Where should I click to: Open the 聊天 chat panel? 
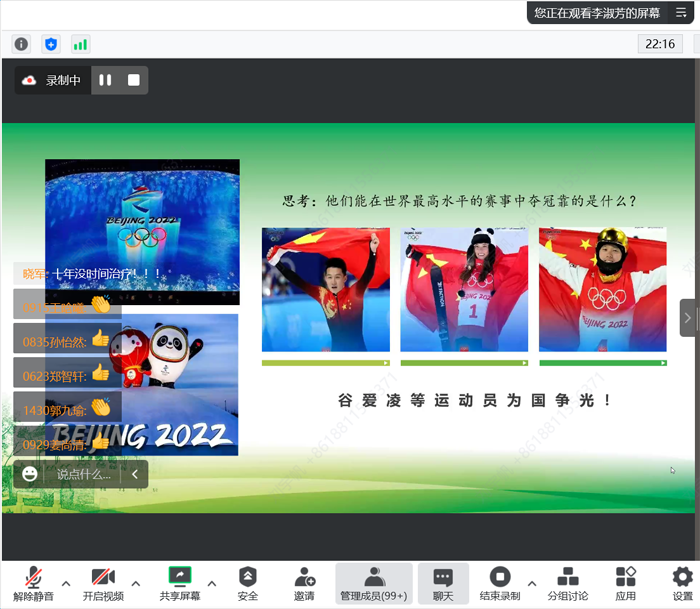pyautogui.click(x=443, y=584)
